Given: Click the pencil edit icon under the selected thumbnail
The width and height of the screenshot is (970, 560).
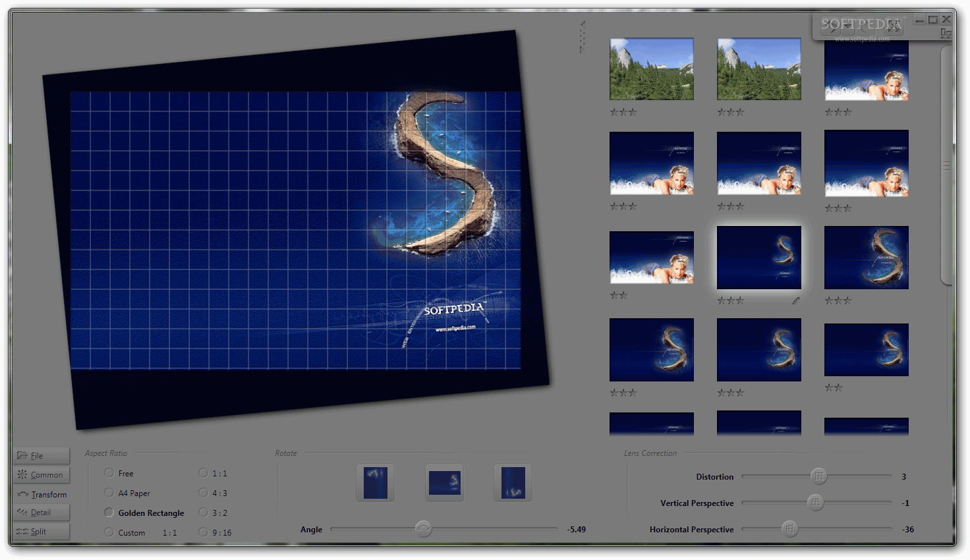Looking at the screenshot, I should tap(796, 300).
